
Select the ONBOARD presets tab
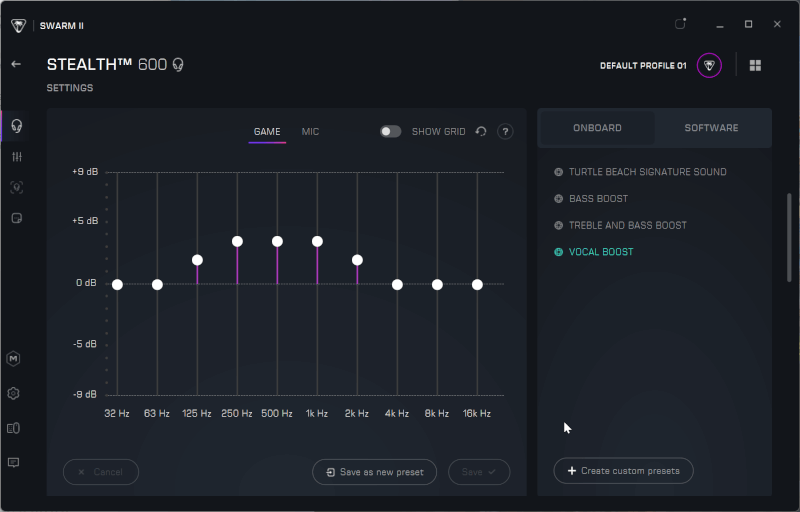pyautogui.click(x=597, y=128)
